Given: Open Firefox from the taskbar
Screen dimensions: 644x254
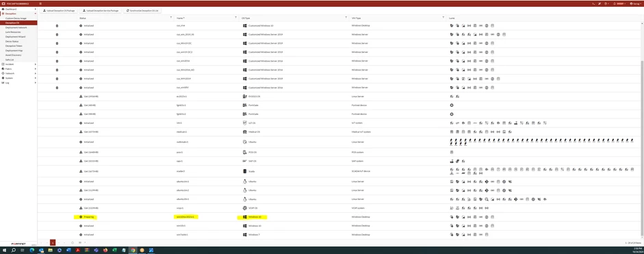Looking at the screenshot, I should click(105, 250).
